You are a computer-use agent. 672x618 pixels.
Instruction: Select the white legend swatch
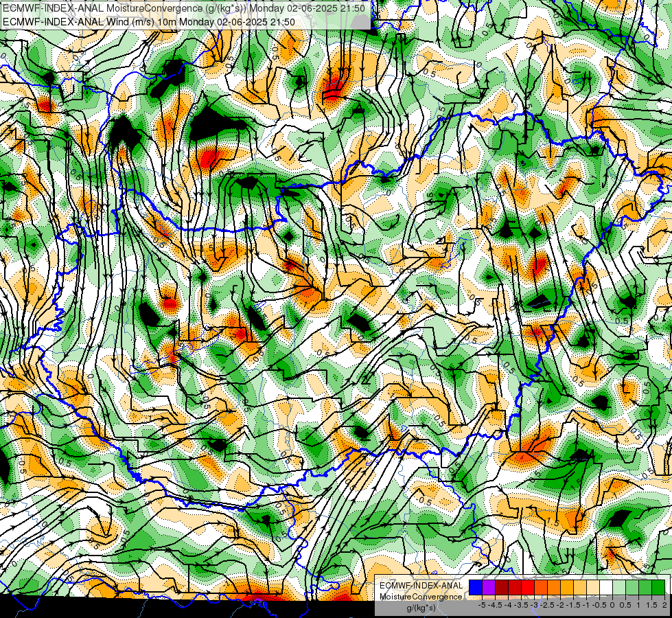pyautogui.click(x=606, y=588)
